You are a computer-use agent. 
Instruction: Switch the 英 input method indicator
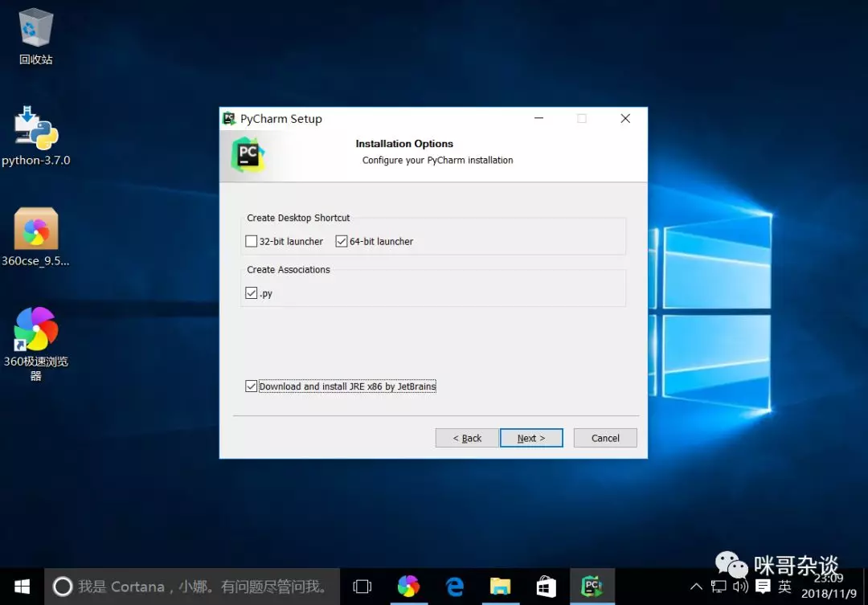(x=784, y=587)
